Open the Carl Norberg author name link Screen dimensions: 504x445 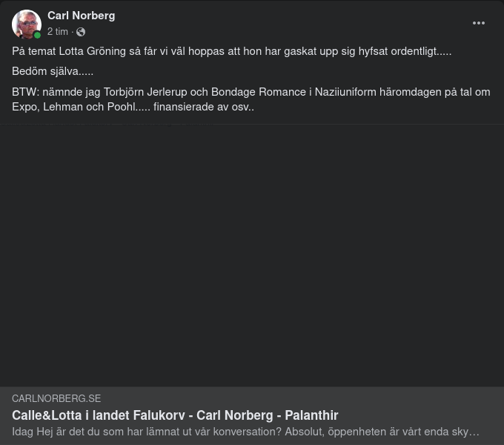tap(81, 16)
